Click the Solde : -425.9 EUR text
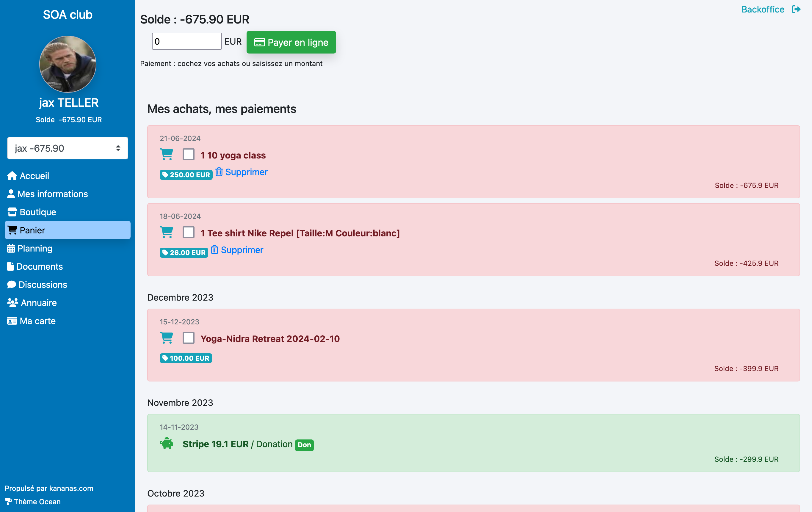Screen dimensions: 812x512 point(747,263)
